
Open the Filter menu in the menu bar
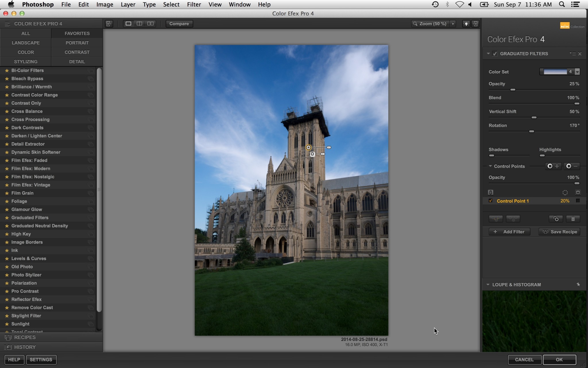(194, 4)
